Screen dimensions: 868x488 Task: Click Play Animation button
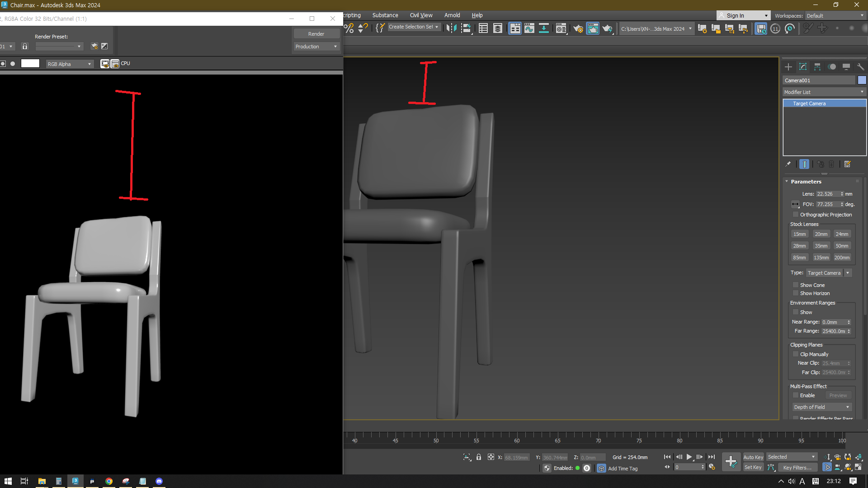coord(689,457)
